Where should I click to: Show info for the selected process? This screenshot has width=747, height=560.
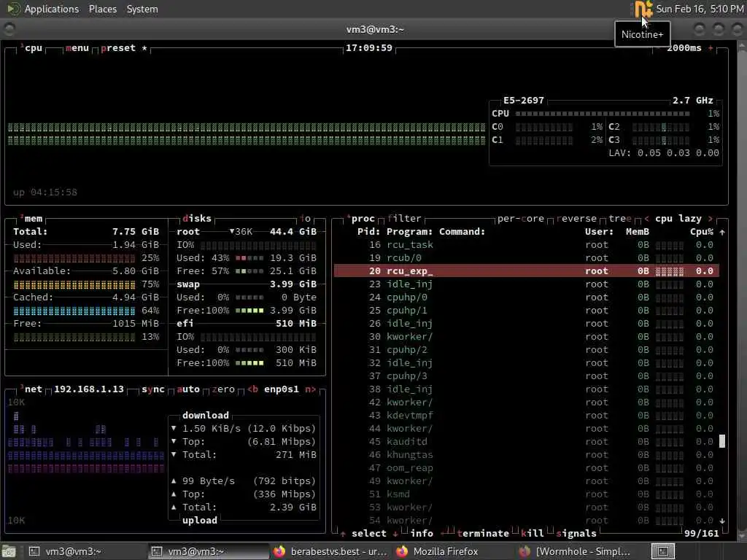point(422,533)
